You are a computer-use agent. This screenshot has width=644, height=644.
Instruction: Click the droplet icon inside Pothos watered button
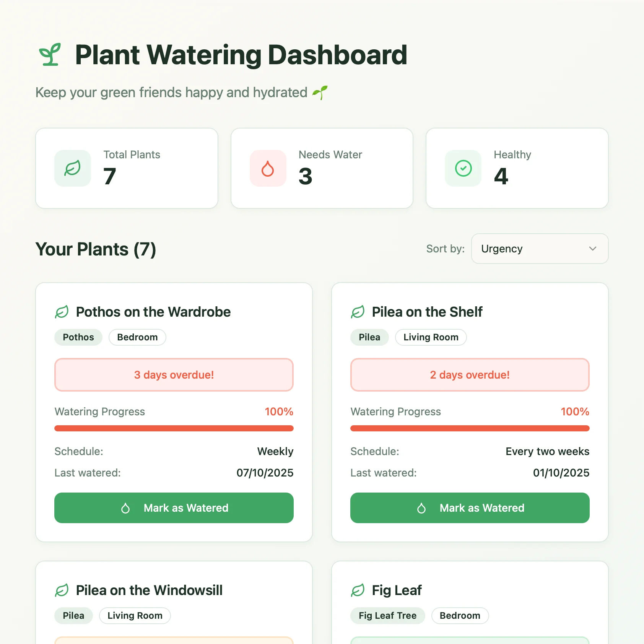(x=125, y=508)
